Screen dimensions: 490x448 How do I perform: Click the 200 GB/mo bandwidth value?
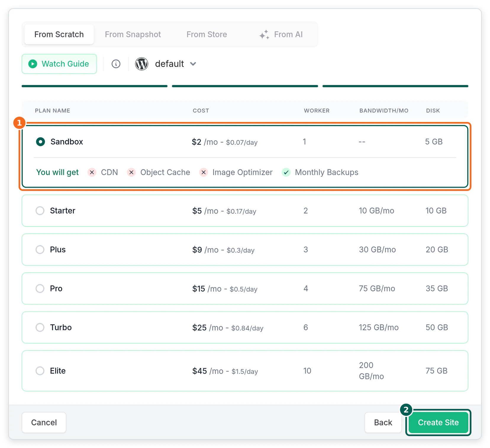click(x=371, y=371)
